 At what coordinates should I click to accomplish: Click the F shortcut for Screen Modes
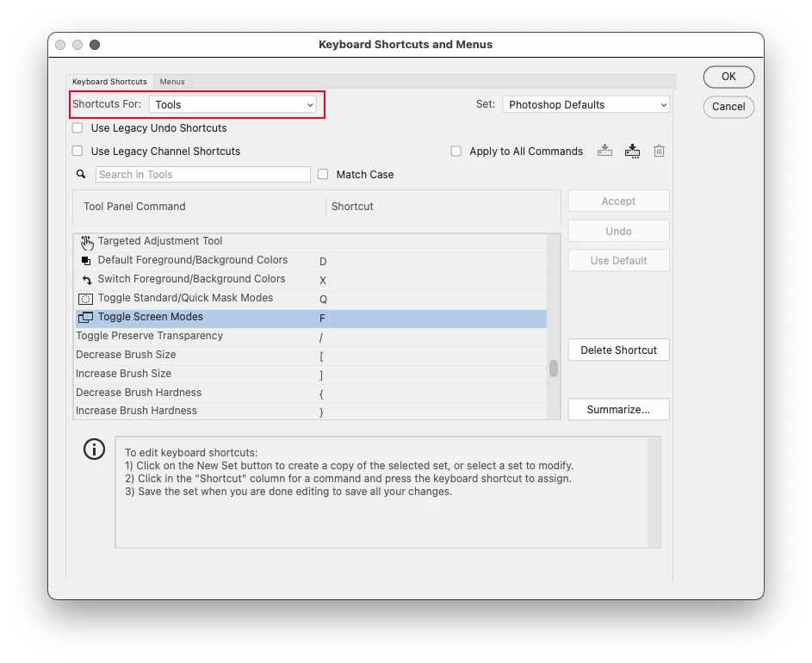pyautogui.click(x=322, y=319)
